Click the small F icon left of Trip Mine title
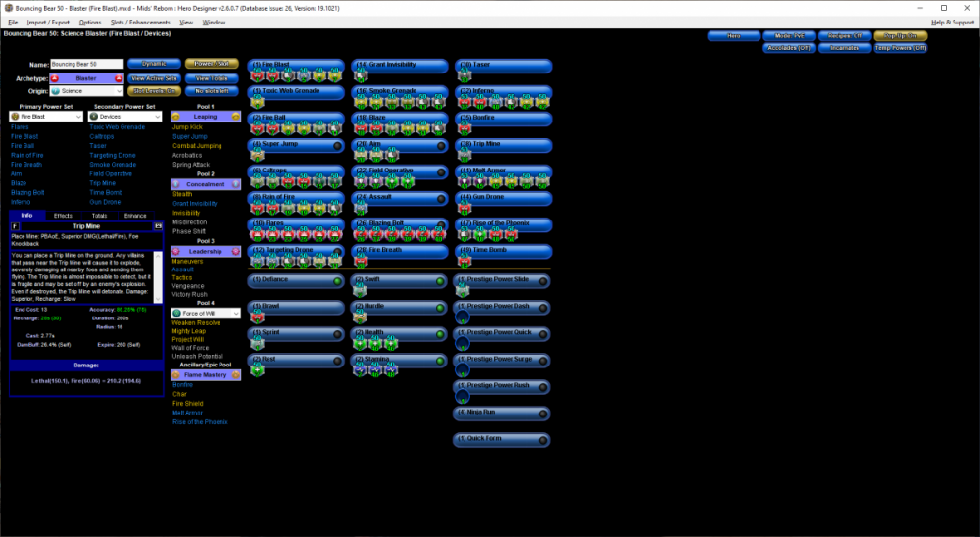The width and height of the screenshot is (980, 537). [x=15, y=225]
